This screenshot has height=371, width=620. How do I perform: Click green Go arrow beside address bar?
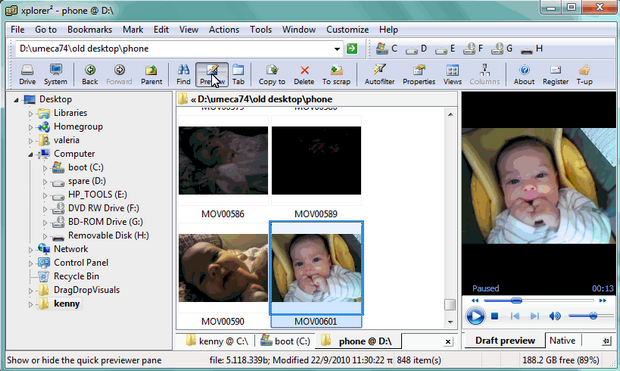tap(352, 49)
